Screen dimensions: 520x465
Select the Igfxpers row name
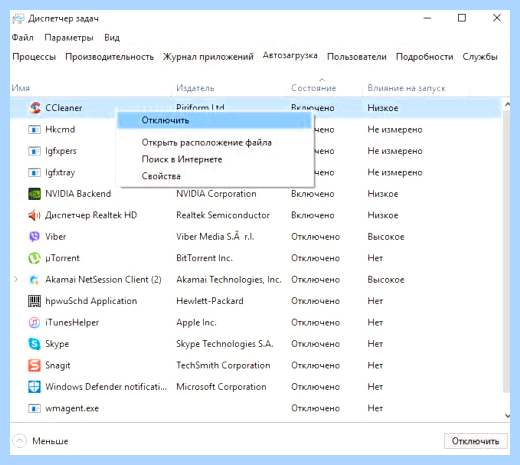[61, 151]
